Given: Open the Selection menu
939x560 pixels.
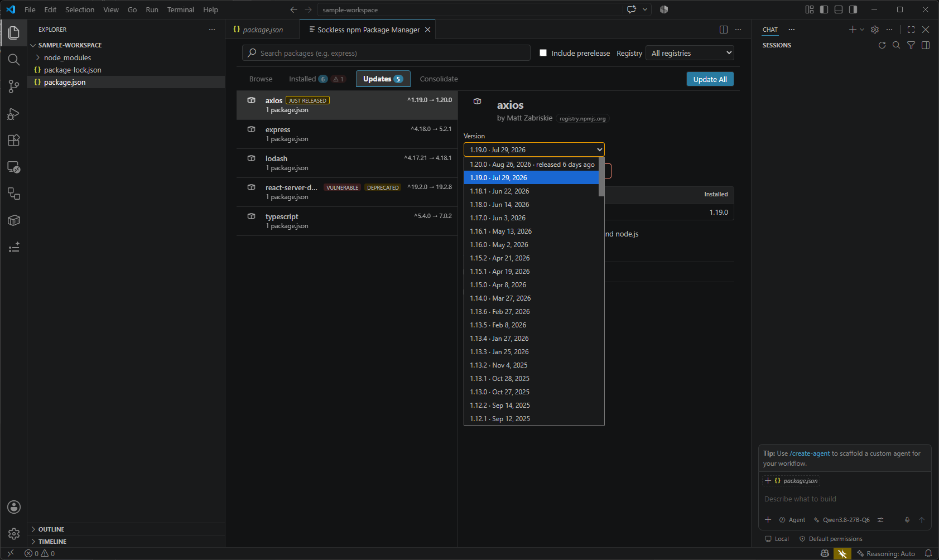Looking at the screenshot, I should (80, 9).
